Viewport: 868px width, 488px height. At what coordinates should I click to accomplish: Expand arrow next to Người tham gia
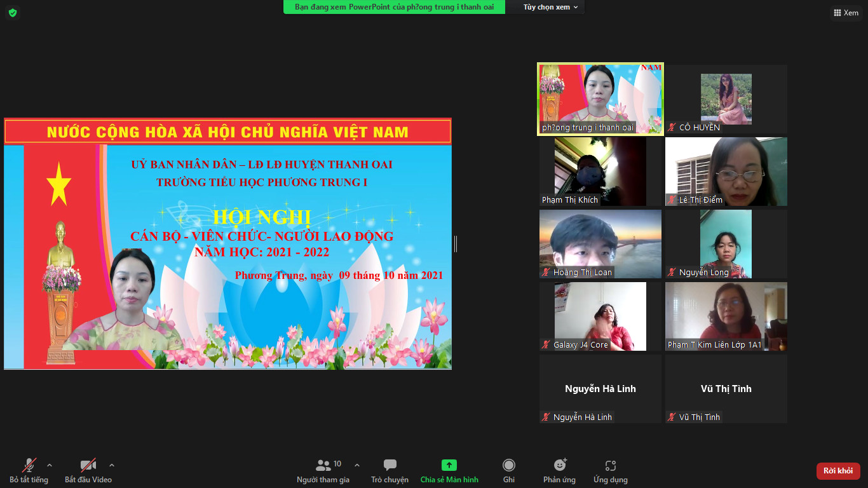tap(357, 464)
